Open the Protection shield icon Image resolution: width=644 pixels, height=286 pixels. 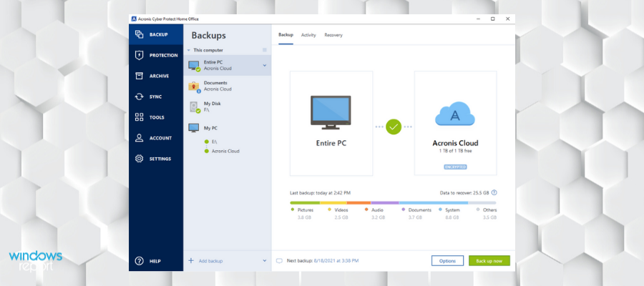(x=140, y=55)
